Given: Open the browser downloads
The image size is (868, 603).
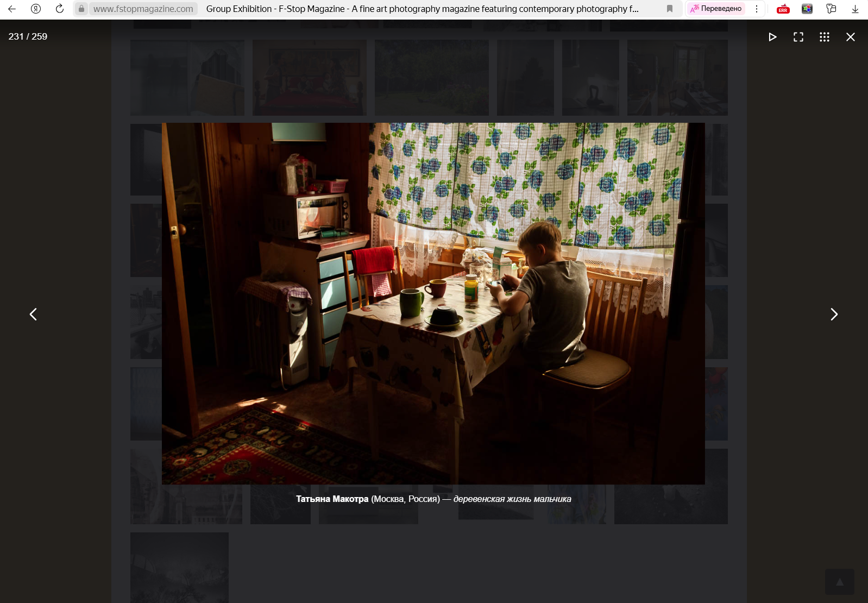Looking at the screenshot, I should pos(855,9).
